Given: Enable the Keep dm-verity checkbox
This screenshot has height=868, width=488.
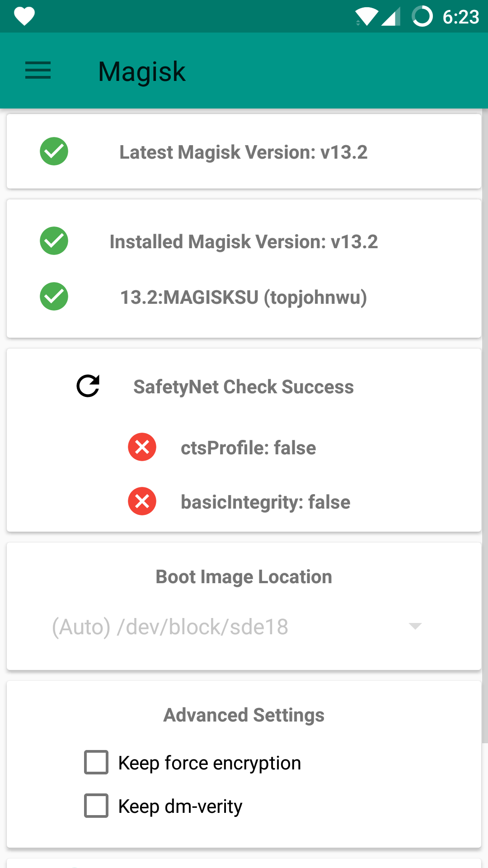Looking at the screenshot, I should [x=95, y=805].
